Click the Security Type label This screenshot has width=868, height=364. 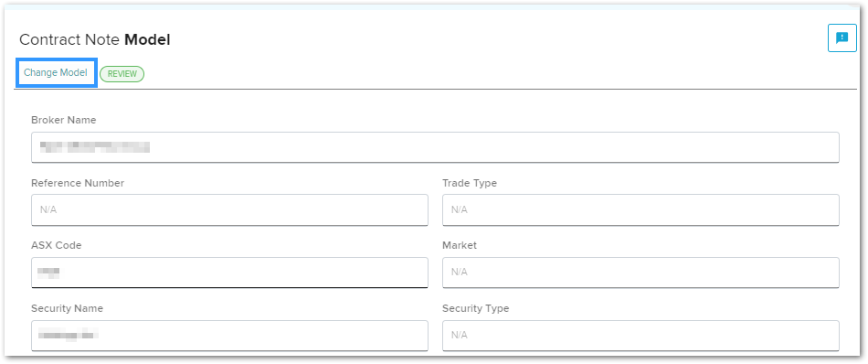[475, 308]
